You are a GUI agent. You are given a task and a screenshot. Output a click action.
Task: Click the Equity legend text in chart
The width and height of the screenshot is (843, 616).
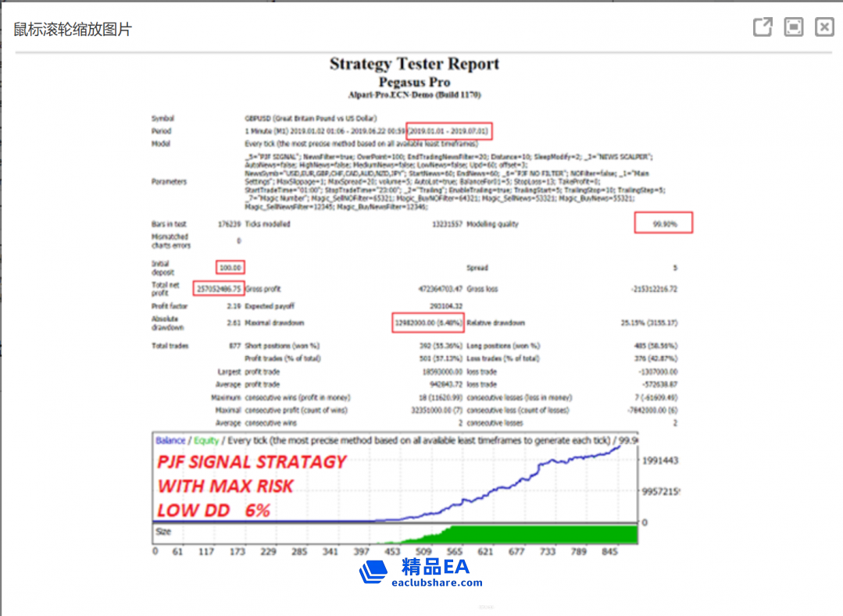(206, 440)
